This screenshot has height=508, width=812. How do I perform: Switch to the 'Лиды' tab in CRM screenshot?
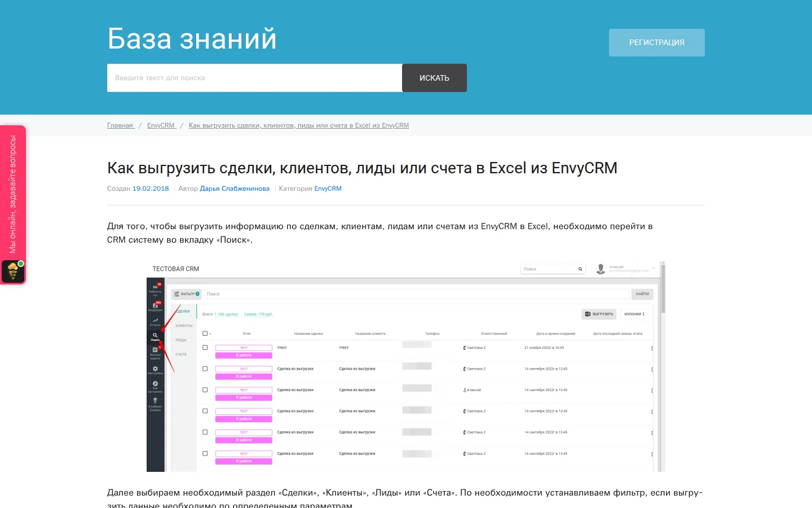tap(181, 340)
